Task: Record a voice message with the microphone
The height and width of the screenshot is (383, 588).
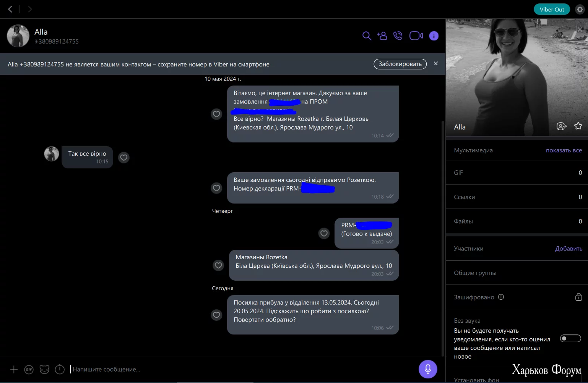Action: click(x=428, y=369)
